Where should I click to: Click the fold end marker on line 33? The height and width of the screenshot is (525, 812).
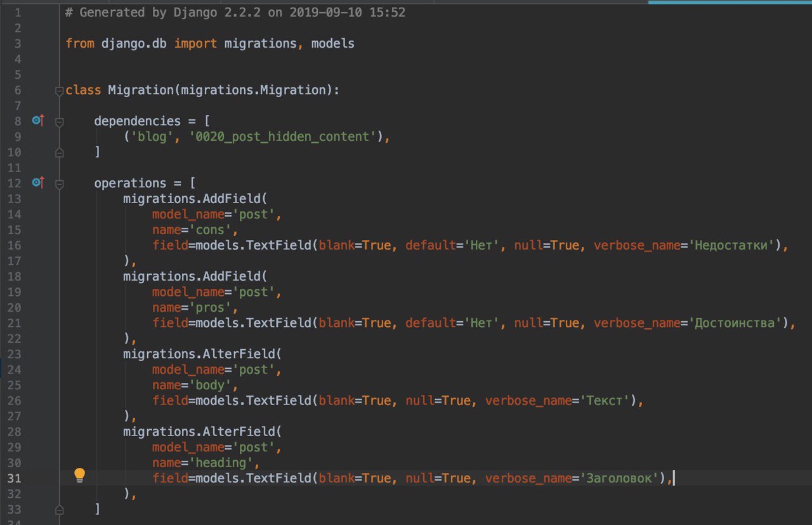59,509
